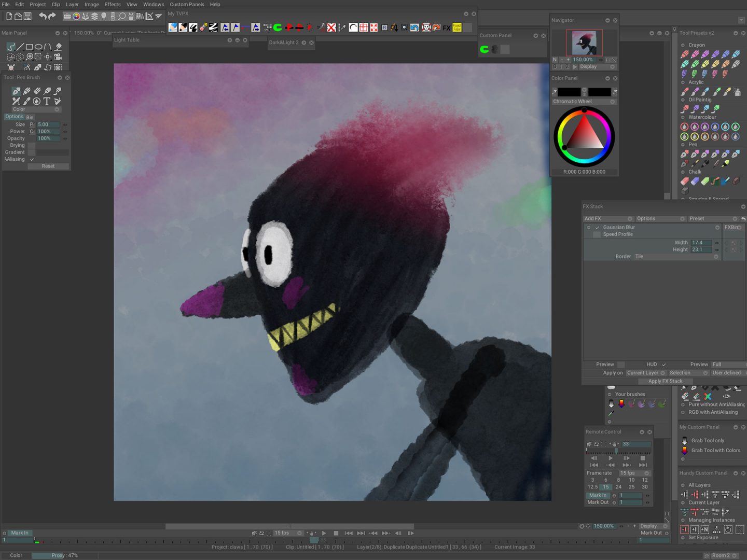The image size is (747, 560).
Task: Select the Text tool in Pen Brush panel
Action: pos(47,102)
